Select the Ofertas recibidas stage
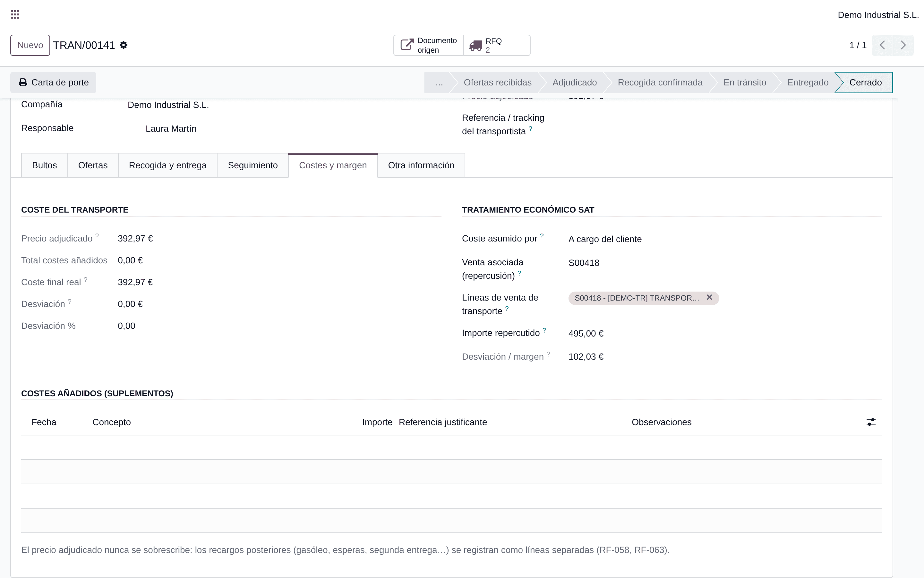924x578 pixels. point(498,83)
